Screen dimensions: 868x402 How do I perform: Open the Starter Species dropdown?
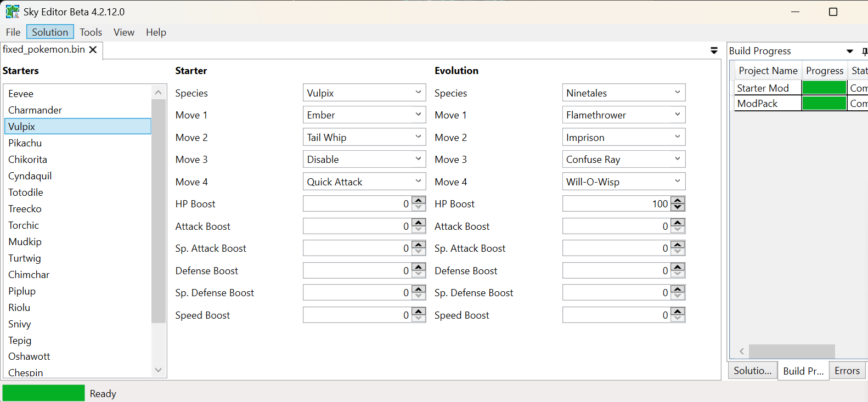418,93
